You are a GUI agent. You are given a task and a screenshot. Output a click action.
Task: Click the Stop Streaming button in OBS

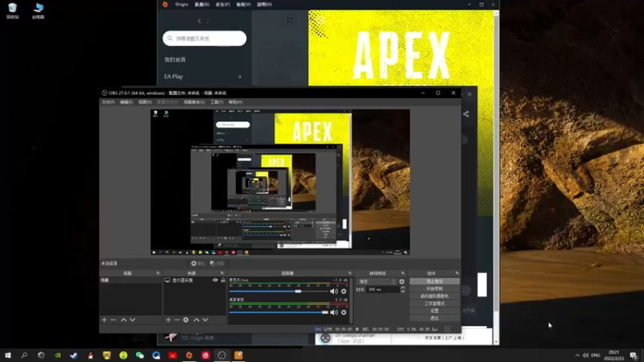[x=435, y=281]
